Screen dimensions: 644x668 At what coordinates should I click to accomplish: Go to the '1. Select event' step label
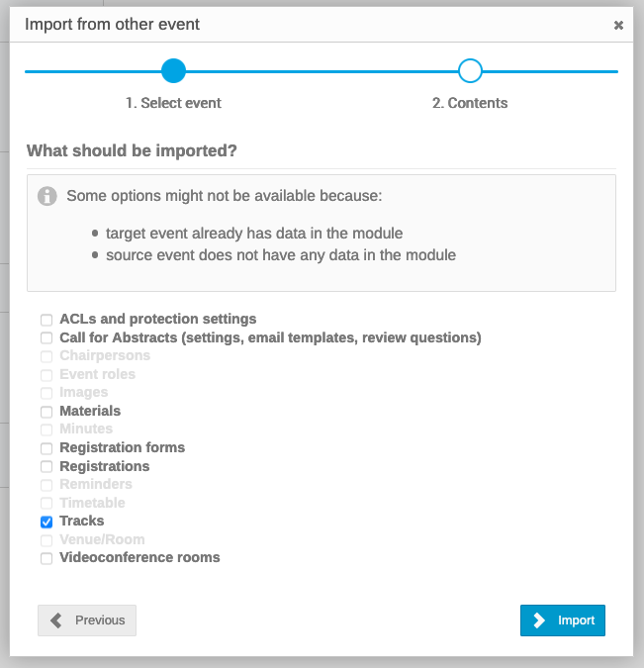pos(173,103)
